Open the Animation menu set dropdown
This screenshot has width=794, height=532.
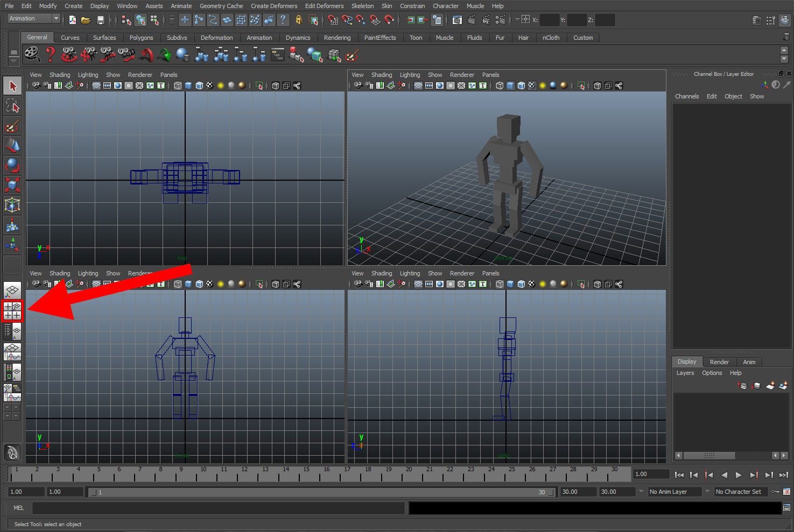pos(32,18)
